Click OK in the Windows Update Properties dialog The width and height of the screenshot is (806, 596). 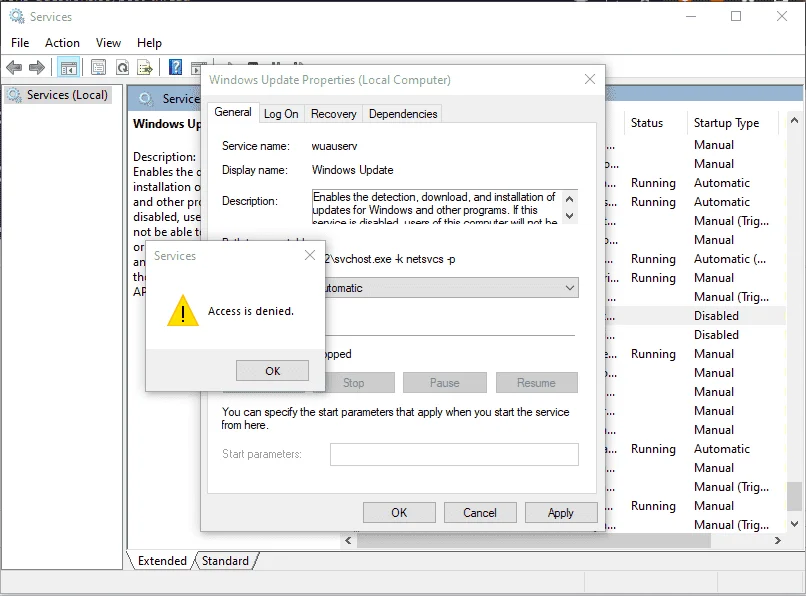pyautogui.click(x=399, y=513)
